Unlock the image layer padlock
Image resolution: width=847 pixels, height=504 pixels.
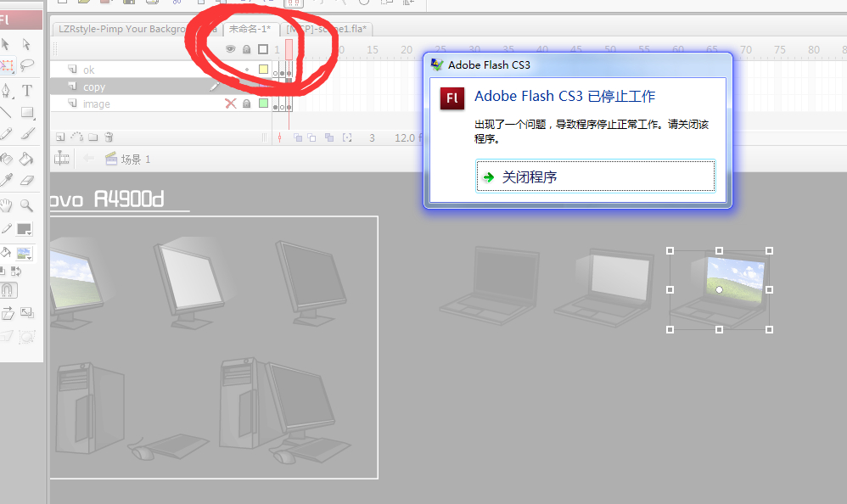coord(246,104)
